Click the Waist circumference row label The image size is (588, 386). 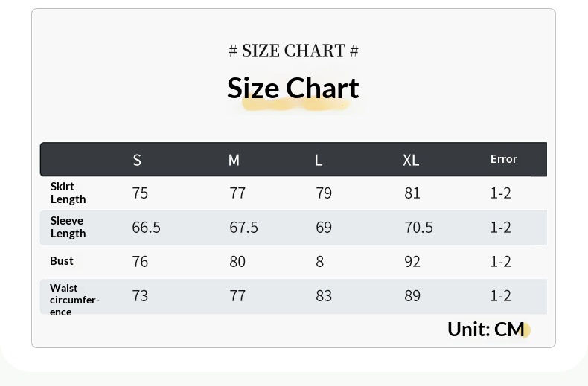click(74, 299)
